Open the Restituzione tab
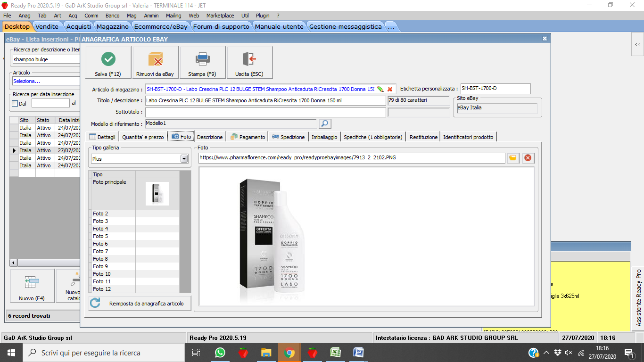This screenshot has height=362, width=644. tap(423, 137)
